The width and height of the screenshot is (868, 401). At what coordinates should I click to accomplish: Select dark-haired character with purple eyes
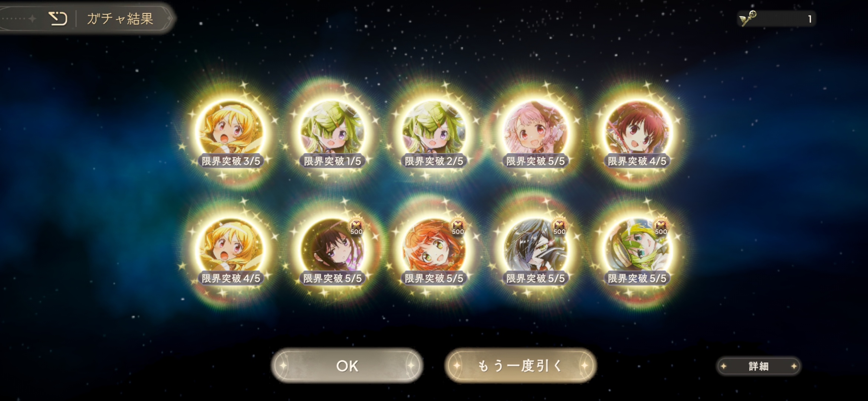pyautogui.click(x=332, y=250)
